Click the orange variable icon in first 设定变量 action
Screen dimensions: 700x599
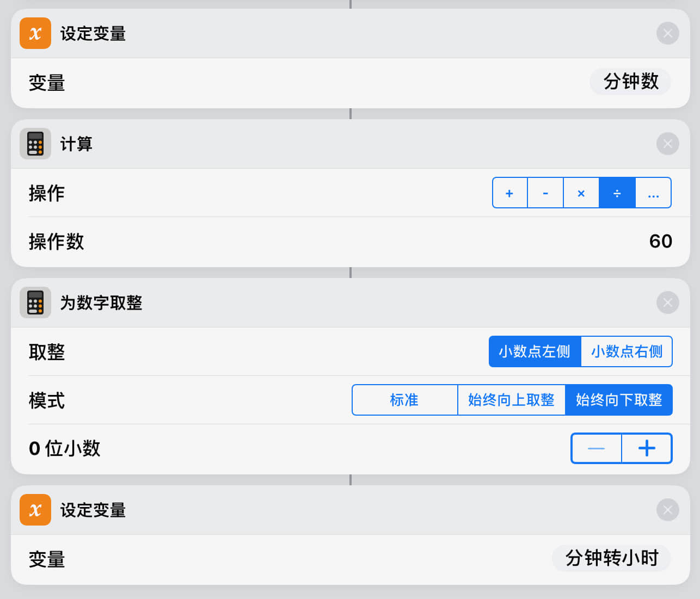pyautogui.click(x=35, y=33)
